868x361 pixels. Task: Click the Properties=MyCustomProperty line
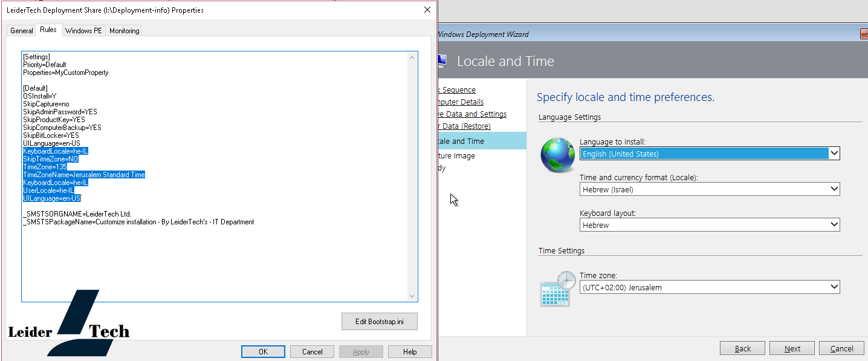pos(66,73)
